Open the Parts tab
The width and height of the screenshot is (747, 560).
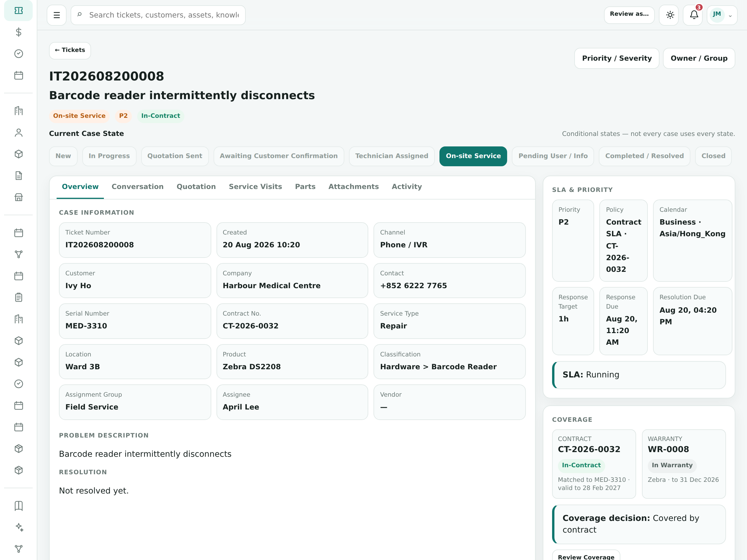(x=305, y=187)
